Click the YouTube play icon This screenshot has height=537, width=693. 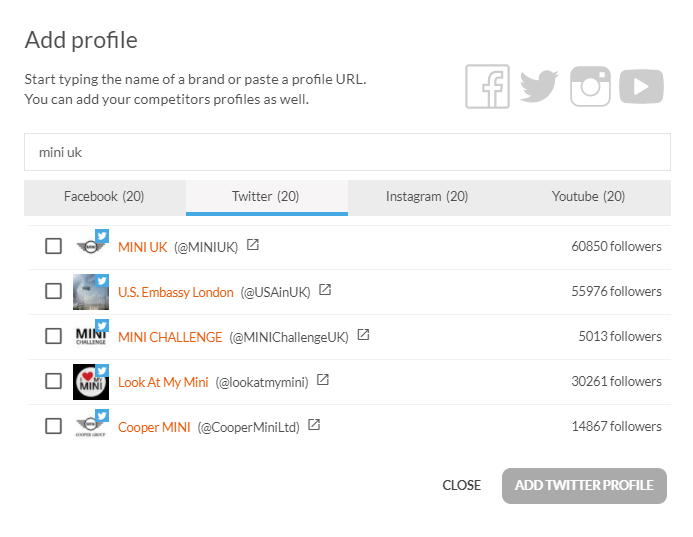click(641, 87)
